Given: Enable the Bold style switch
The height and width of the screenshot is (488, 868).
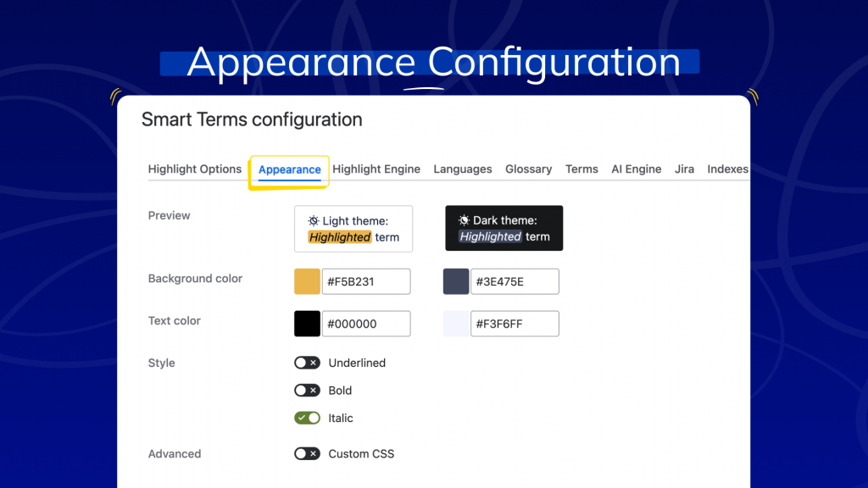Looking at the screenshot, I should pos(307,391).
